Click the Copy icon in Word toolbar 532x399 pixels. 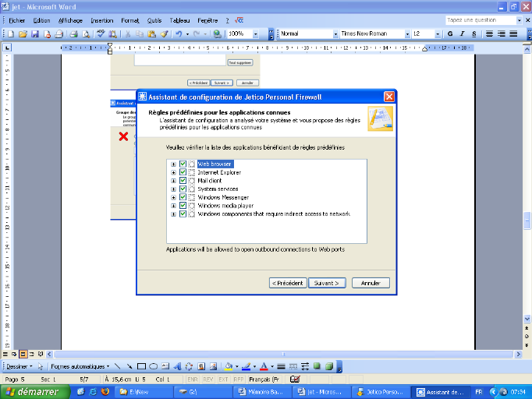click(x=140, y=34)
